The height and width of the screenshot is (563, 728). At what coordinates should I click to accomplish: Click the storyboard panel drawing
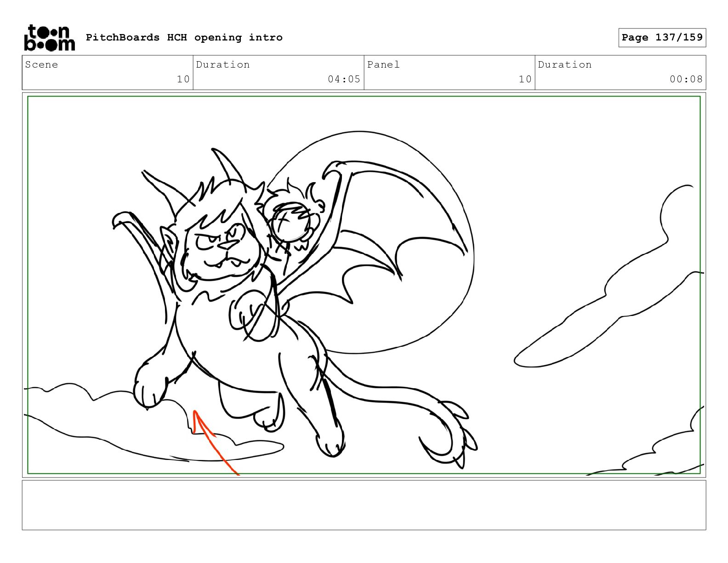(x=364, y=285)
